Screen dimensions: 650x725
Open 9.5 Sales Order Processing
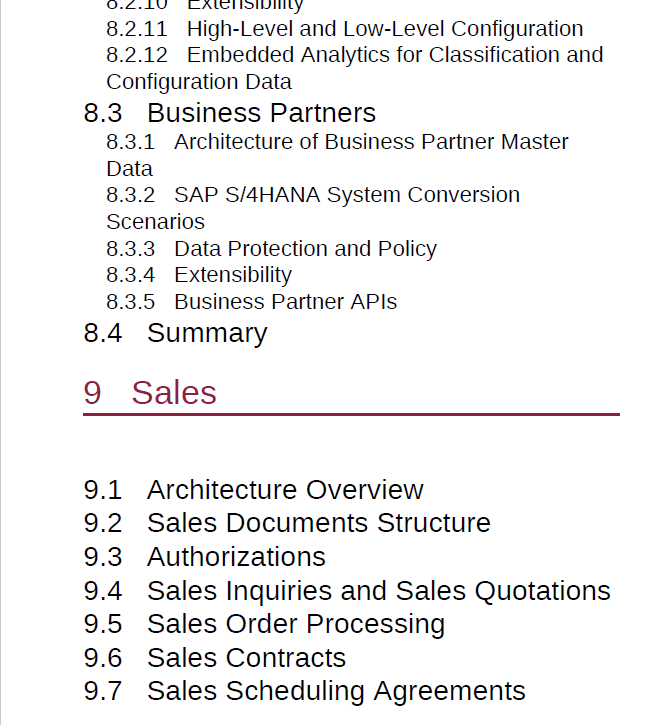[264, 624]
